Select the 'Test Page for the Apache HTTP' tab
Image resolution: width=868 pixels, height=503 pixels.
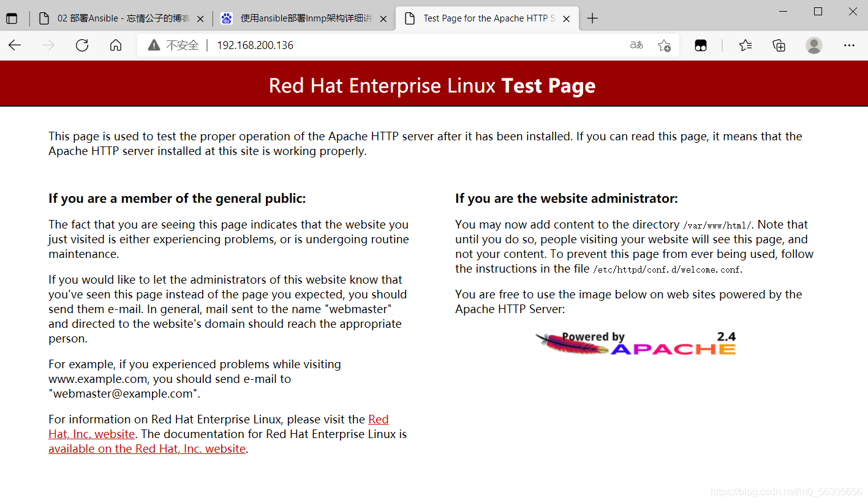[488, 18]
